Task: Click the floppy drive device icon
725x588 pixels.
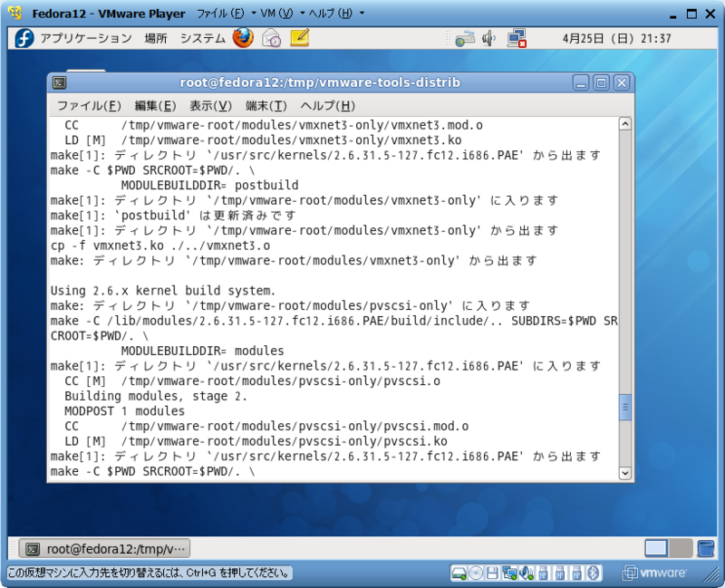Action: (x=492, y=574)
